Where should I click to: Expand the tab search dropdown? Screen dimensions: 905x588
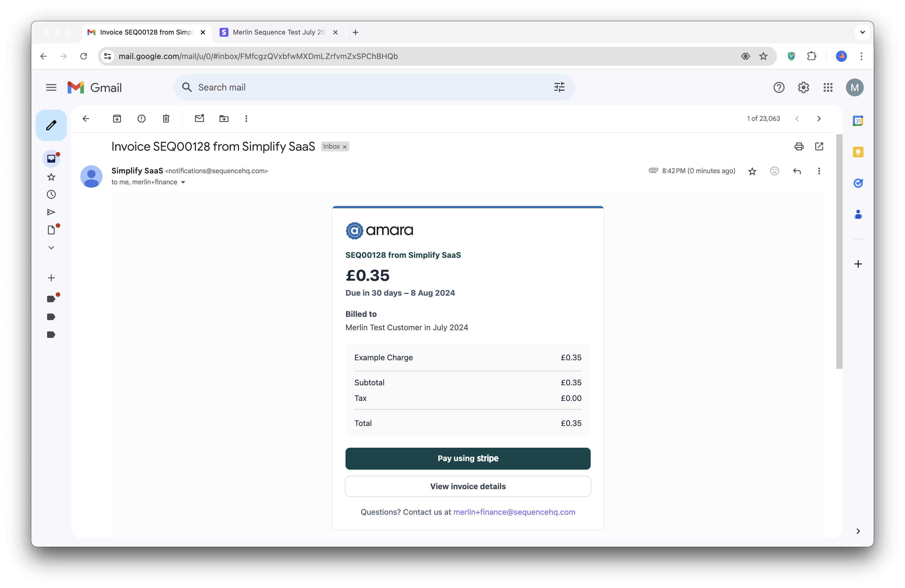[x=862, y=32]
